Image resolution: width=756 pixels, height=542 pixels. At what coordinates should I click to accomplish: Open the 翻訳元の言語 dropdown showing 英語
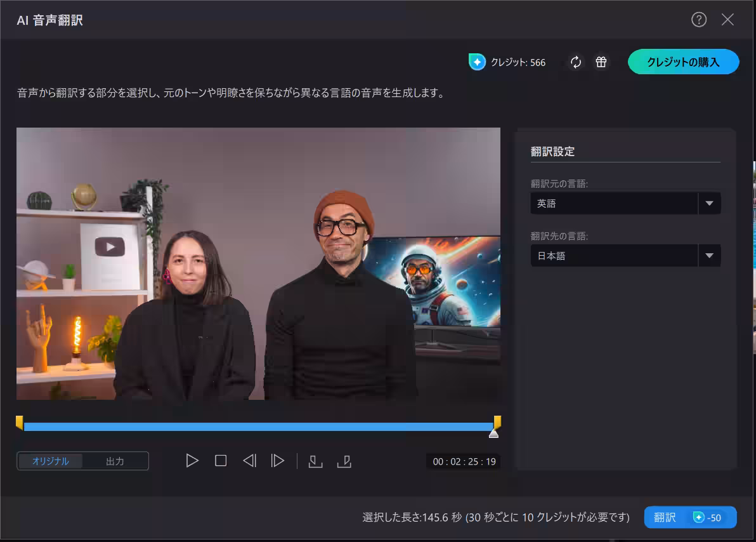pos(615,203)
